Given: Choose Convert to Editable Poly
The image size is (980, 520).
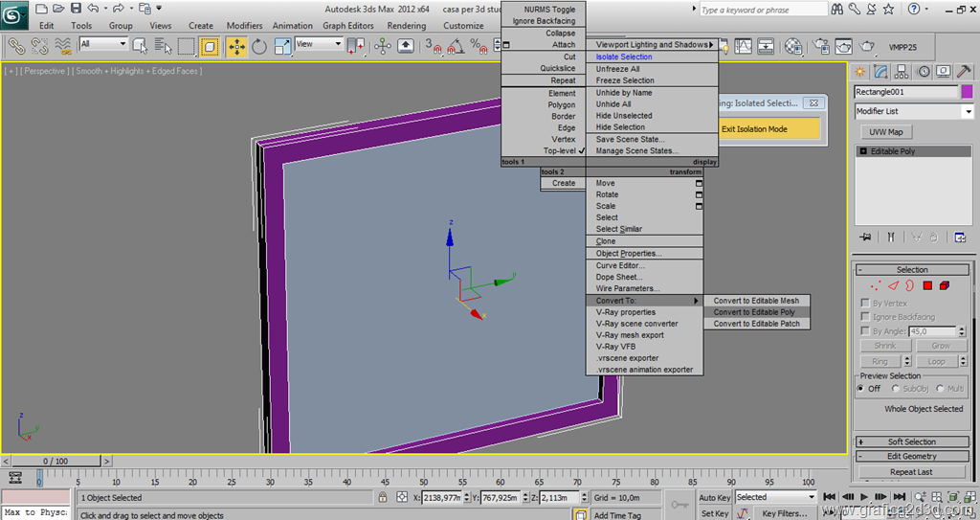Looking at the screenshot, I should (x=754, y=312).
